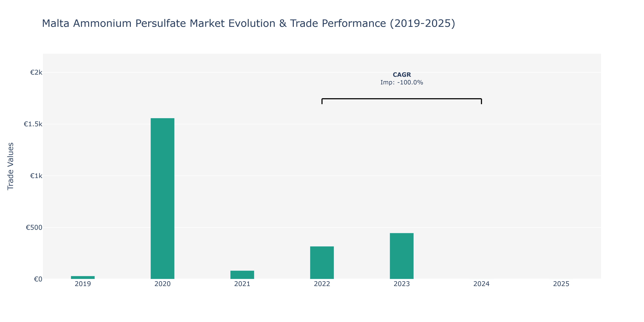This screenshot has height=322, width=644.
Task: Click the €0 y-axis tick label
Action: [38, 279]
